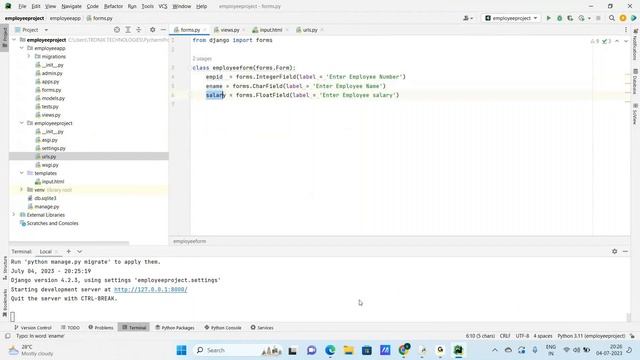Viewport: 640px width, 360px height.
Task: Open the Refactor menu
Action: [x=113, y=6]
